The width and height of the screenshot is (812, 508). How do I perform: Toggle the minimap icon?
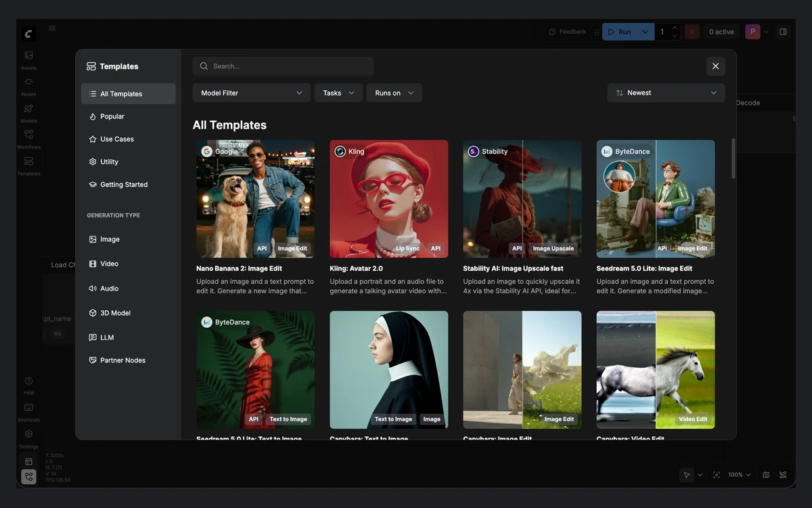click(766, 475)
